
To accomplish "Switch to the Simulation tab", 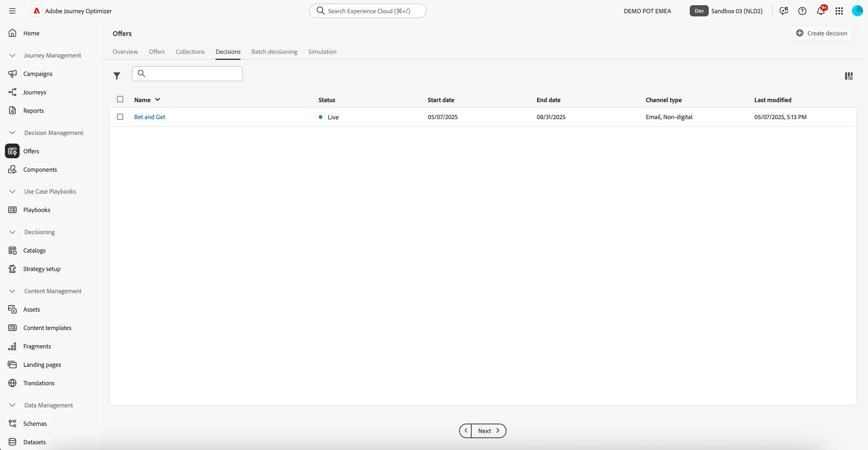I will pos(322,52).
